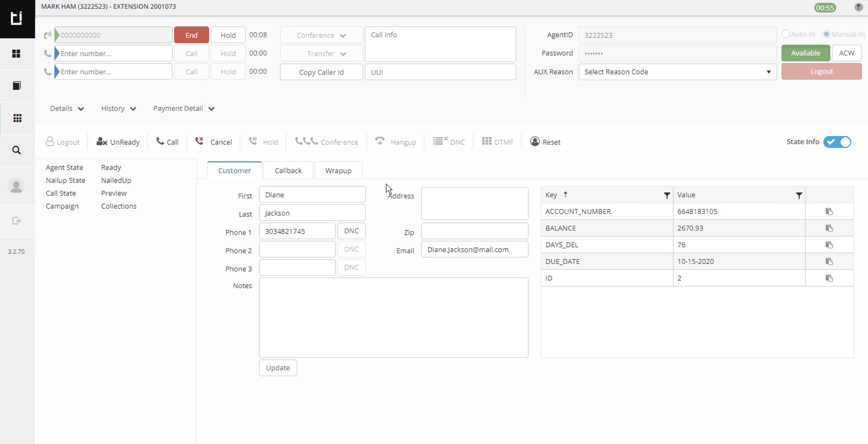
Task: Open the dashboard tiles icon in sidebar
Action: (x=16, y=54)
